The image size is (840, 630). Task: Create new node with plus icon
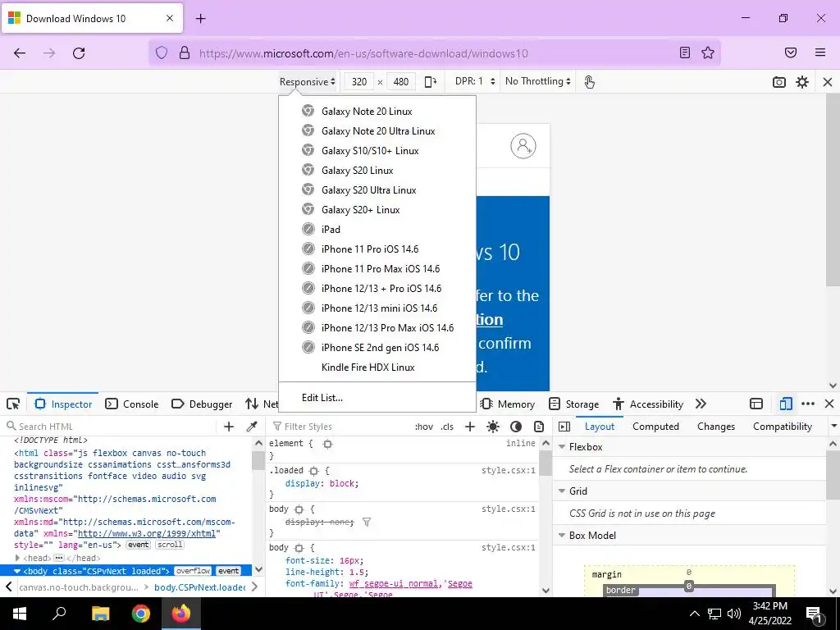[229, 427]
